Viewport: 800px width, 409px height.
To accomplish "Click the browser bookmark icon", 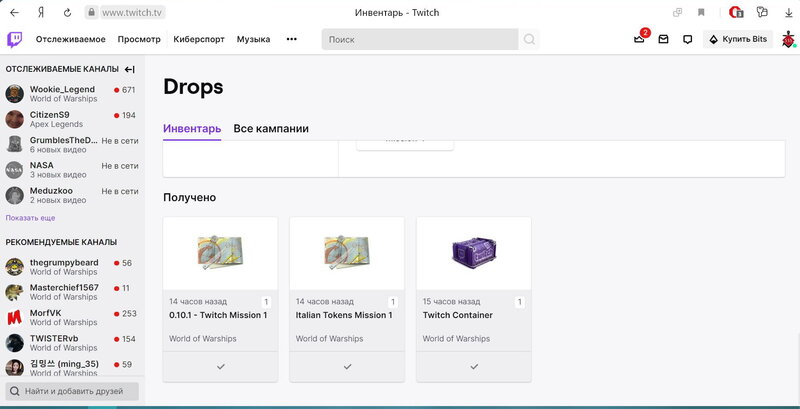I will [x=702, y=13].
